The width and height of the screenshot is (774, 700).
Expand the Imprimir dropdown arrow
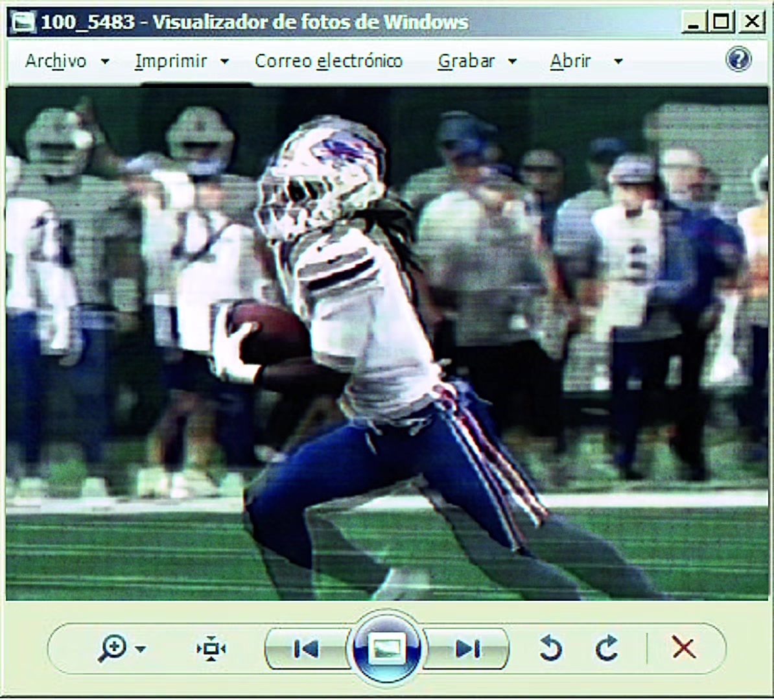pyautogui.click(x=224, y=62)
